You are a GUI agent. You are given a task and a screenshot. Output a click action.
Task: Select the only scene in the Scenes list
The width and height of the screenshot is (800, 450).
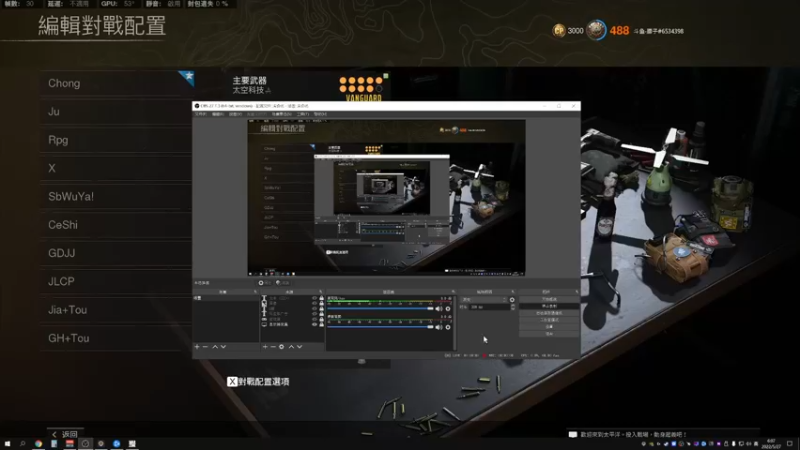[x=226, y=298]
